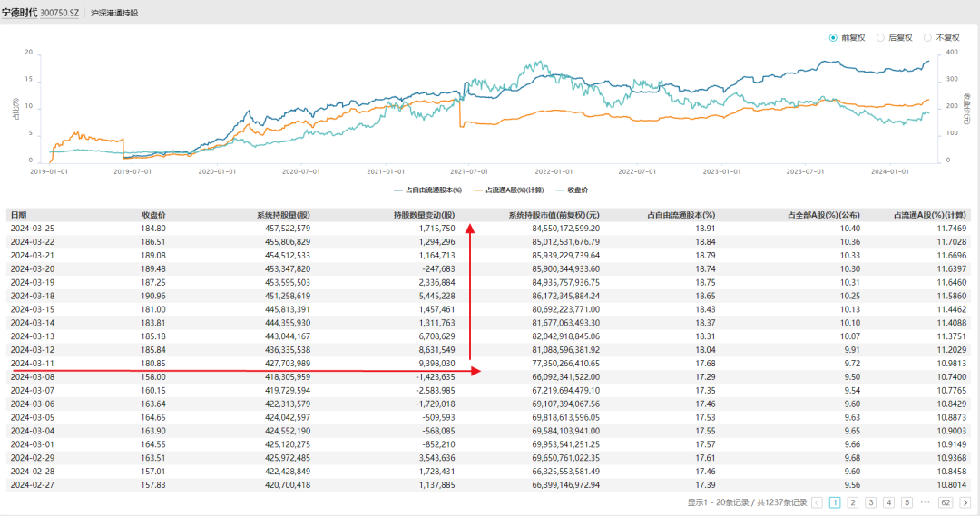Go to the previous page arrow
Screen dimensions: 980x516
point(817,503)
